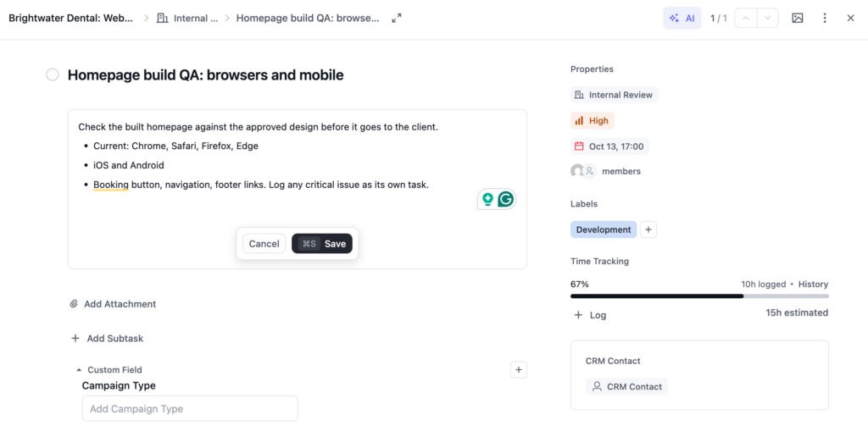
Task: Mark task complete using circle checkbox
Action: pos(53,75)
